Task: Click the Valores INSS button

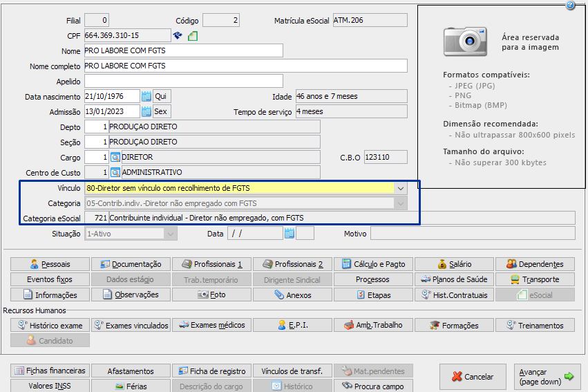Action: tap(50, 386)
